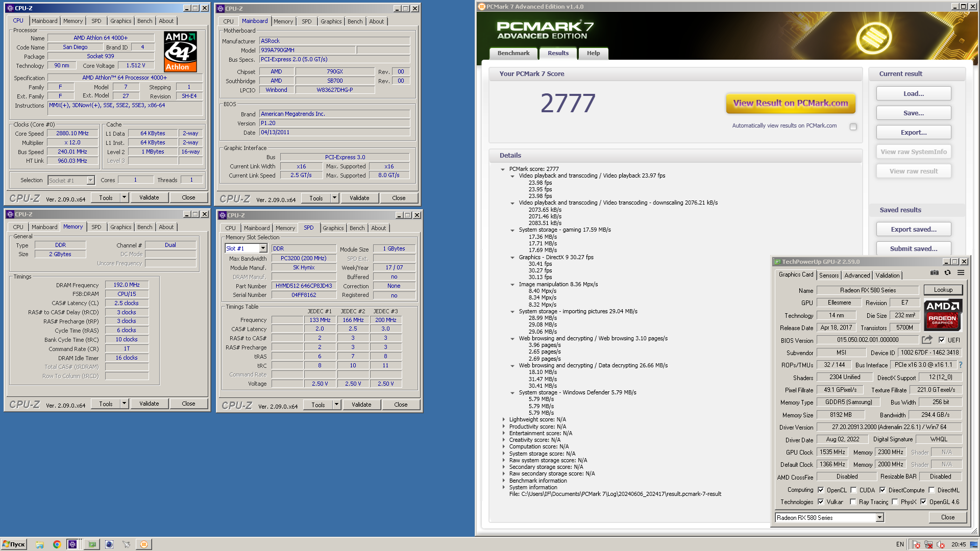Viewport: 980px width, 551px height.
Task: Switch to the Advanced tab in GPU-Z
Action: click(x=857, y=275)
